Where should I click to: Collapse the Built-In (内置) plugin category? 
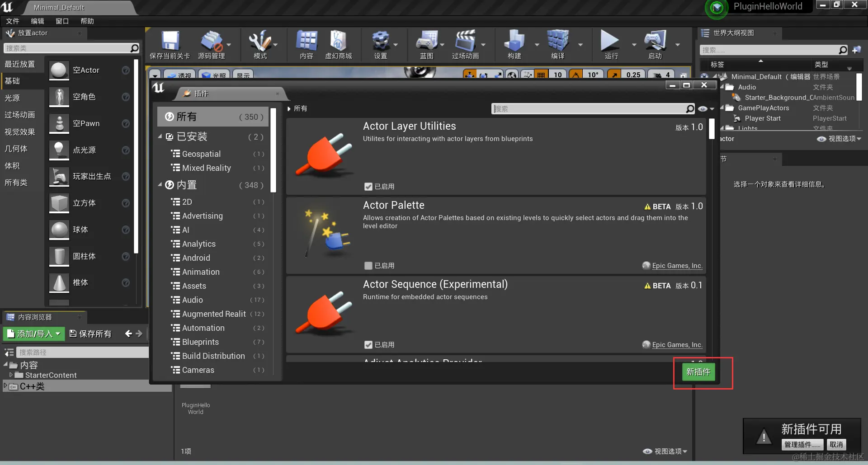[160, 185]
